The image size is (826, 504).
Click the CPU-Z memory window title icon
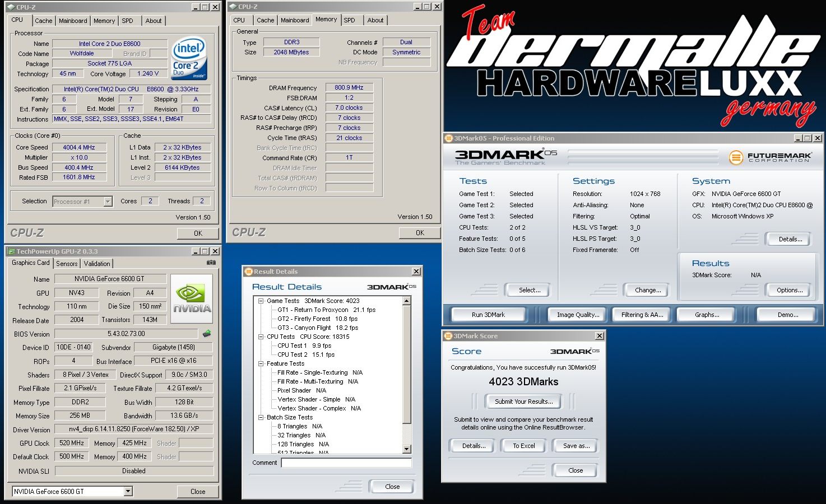[x=232, y=7]
